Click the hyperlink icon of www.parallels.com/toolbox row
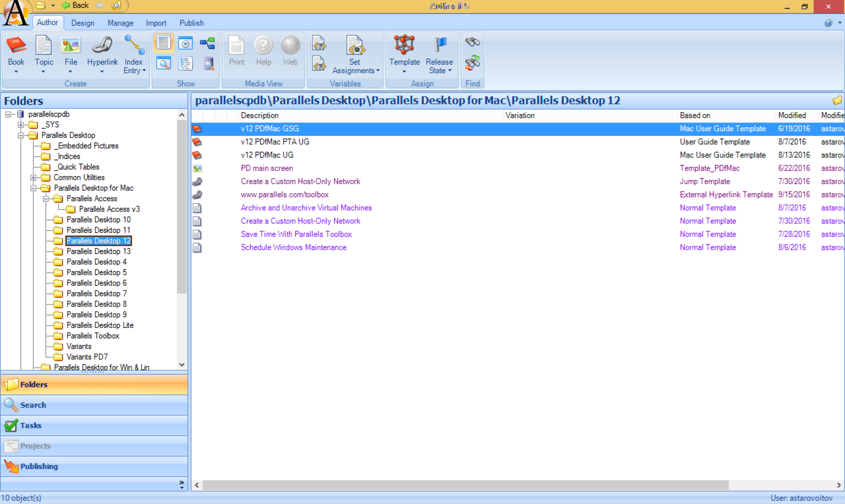 point(197,194)
